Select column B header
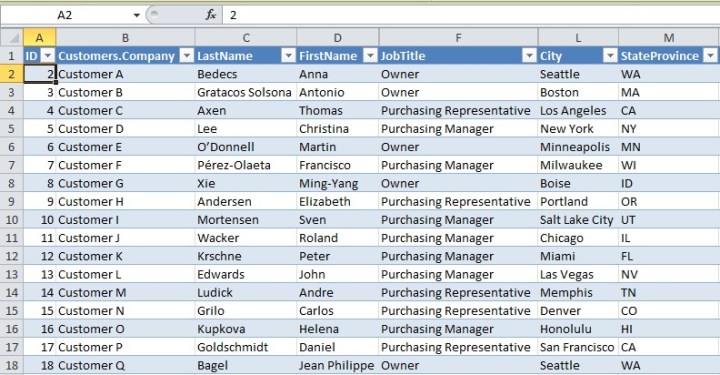This screenshot has height=375, width=720. pyautogui.click(x=125, y=38)
